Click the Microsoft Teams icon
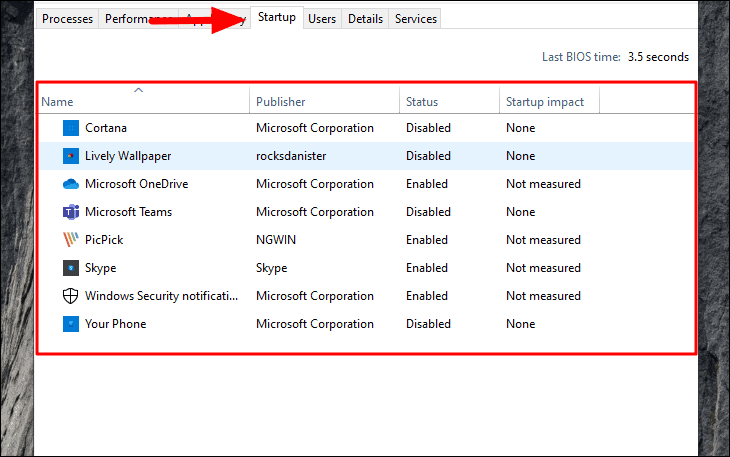Screen dimensions: 730x457 71,212
